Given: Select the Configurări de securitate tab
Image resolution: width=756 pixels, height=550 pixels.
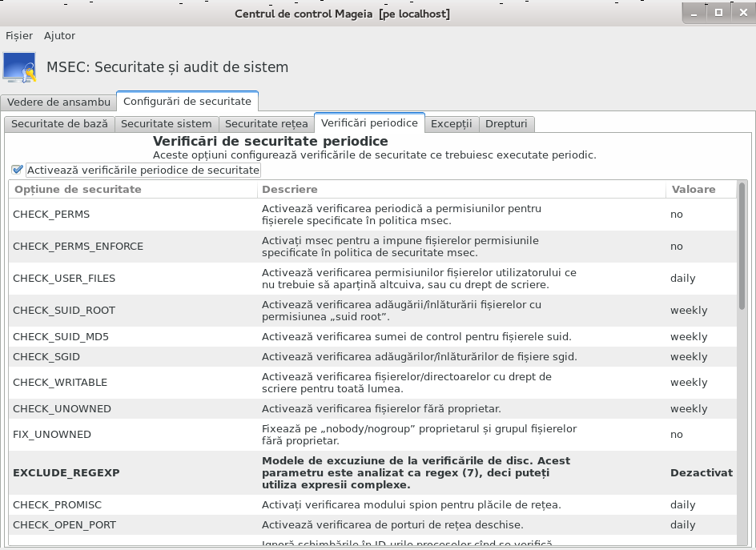Looking at the screenshot, I should click(187, 101).
